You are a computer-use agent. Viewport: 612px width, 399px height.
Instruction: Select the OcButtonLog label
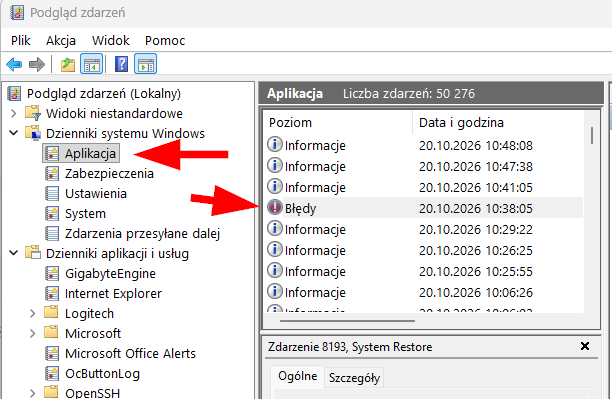pos(102,374)
